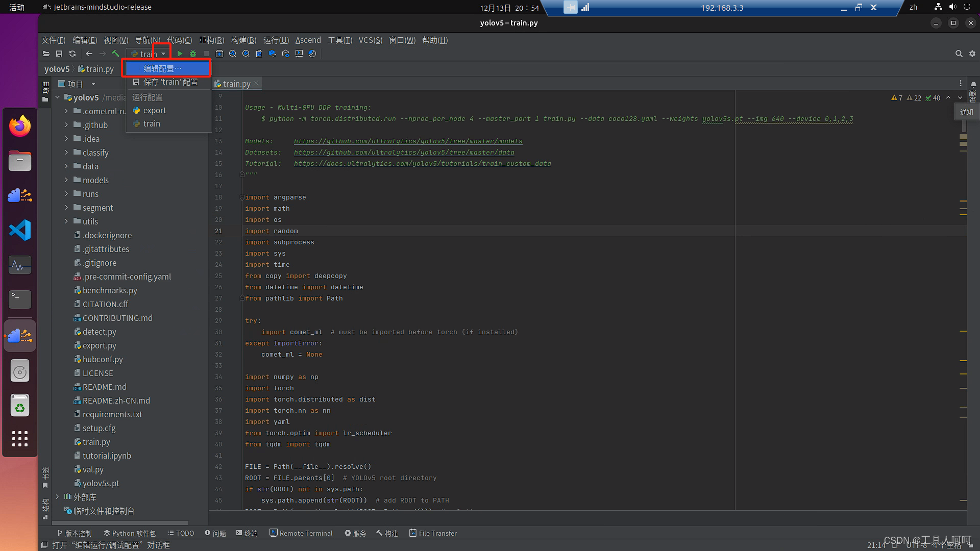This screenshot has width=980, height=551.
Task: Click the Search Everywhere magnifier icon
Action: coord(959,54)
